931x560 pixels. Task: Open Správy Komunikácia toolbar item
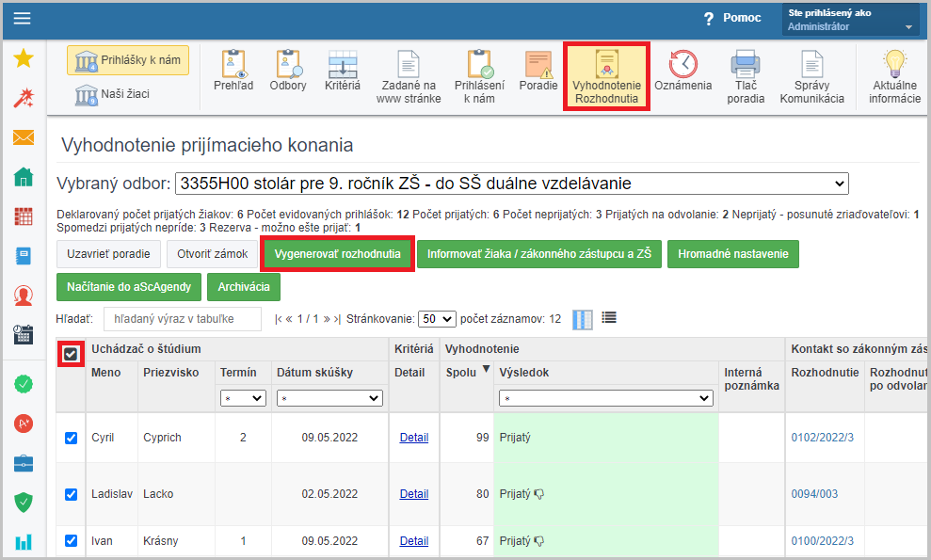coord(811,77)
